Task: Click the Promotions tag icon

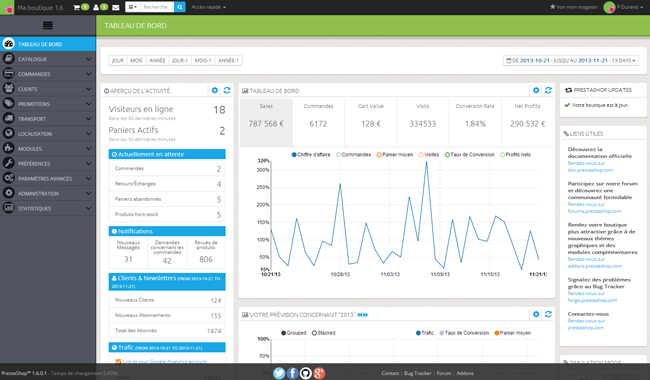Action: click(x=8, y=104)
